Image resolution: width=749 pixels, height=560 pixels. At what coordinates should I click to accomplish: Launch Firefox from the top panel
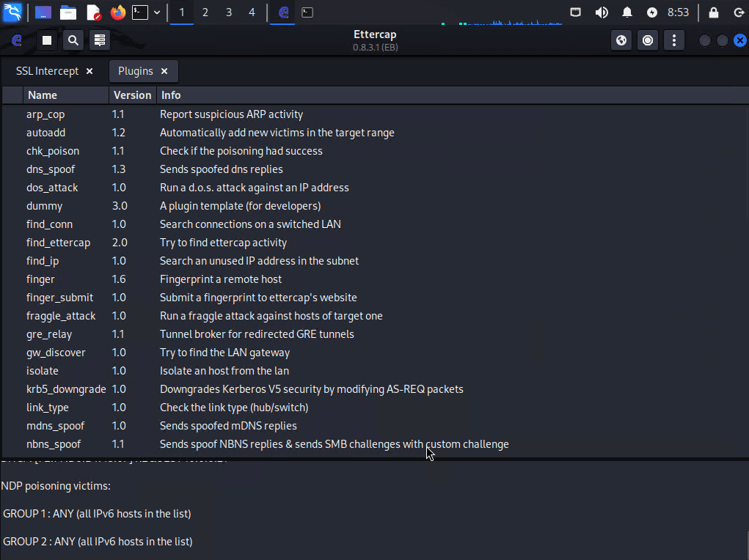click(x=117, y=12)
